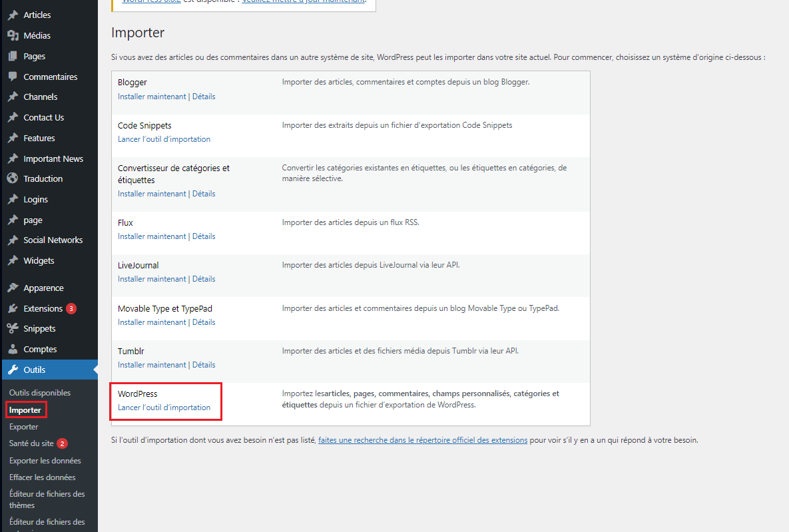Click the Traduction globe icon
This screenshot has height=532, width=789.
pyautogui.click(x=12, y=178)
